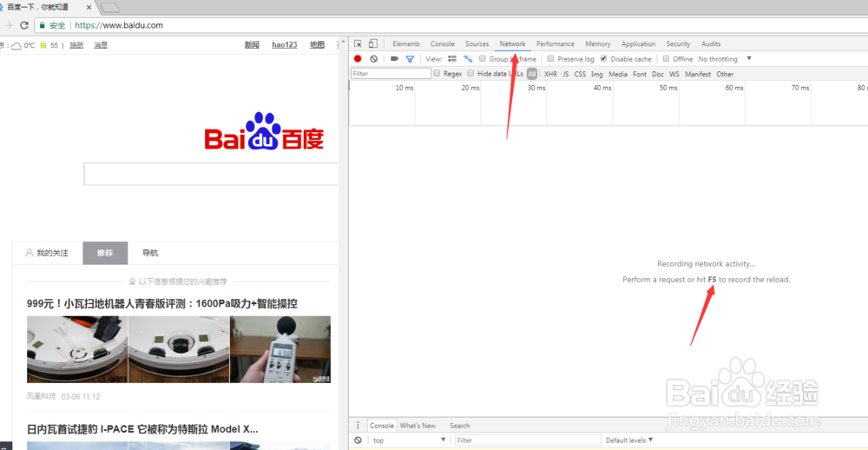Filter requests by WS
This screenshot has width=868, height=450.
(674, 74)
